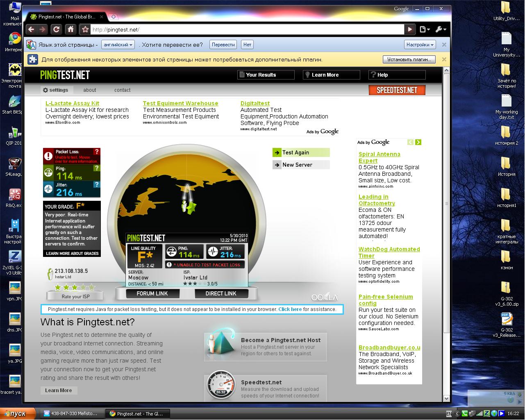Click the page vertical scrollbar
This screenshot has width=525, height=420.
pyautogui.click(x=447, y=203)
